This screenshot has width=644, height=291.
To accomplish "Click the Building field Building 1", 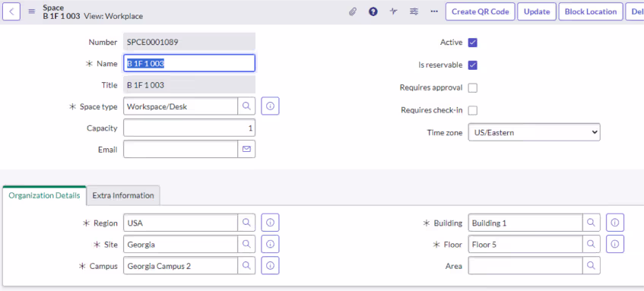I will coord(525,223).
